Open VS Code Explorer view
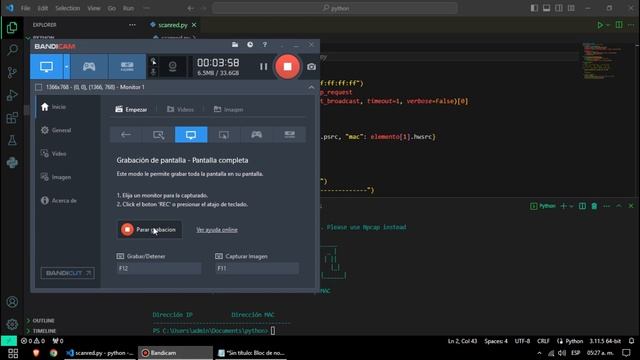Image resolution: width=640 pixels, height=360 pixels. pyautogui.click(x=12, y=28)
